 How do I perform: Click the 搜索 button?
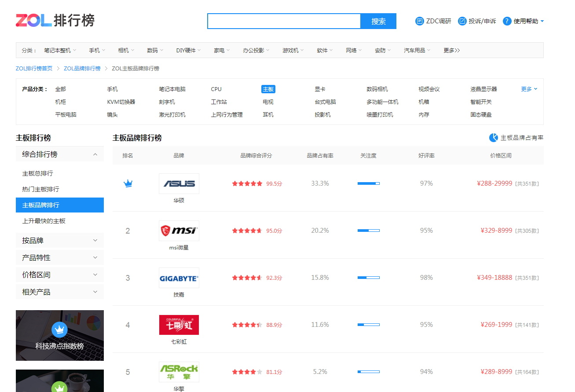tap(378, 21)
